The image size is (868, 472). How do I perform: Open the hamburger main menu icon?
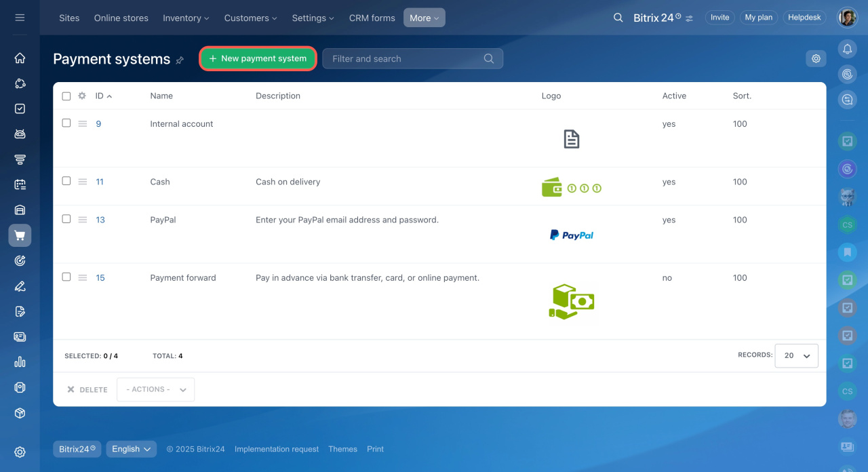click(20, 18)
